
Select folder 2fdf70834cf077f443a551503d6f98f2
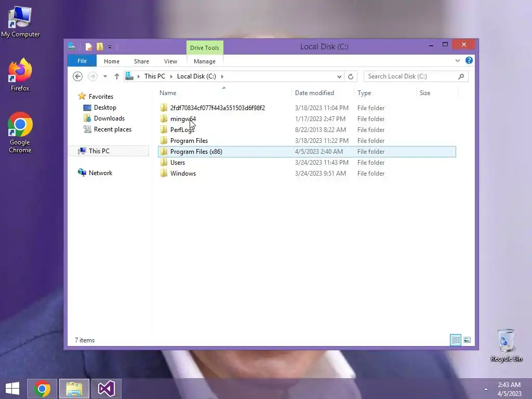click(x=307, y=108)
